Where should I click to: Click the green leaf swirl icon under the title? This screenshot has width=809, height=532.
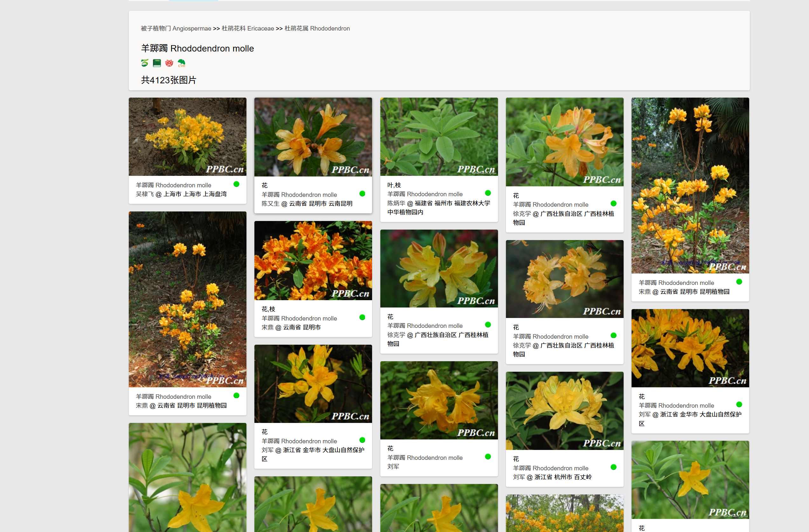tap(144, 63)
